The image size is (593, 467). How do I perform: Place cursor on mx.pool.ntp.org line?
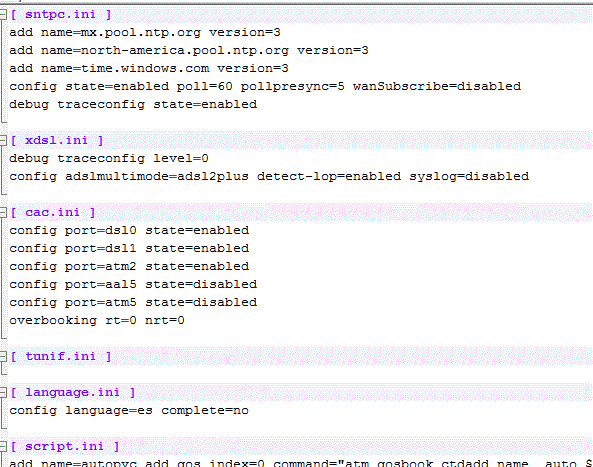tap(145, 33)
